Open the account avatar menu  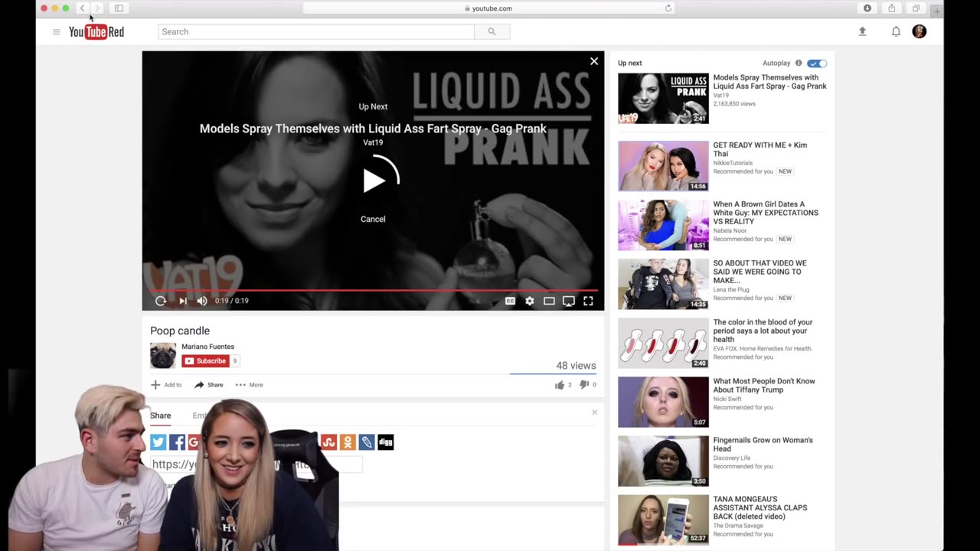[920, 31]
